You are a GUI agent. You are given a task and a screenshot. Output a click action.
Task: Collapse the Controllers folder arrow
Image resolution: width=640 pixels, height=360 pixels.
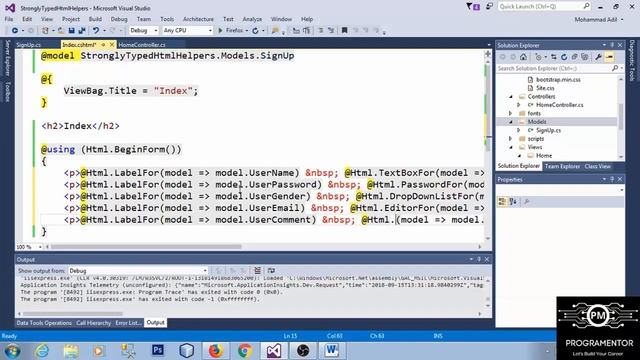pos(511,97)
